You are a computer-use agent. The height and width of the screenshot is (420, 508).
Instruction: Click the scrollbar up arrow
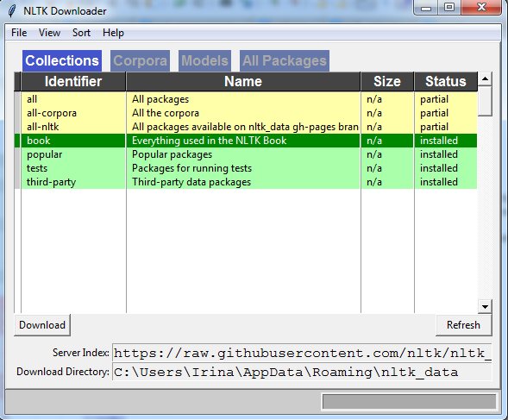pyautogui.click(x=485, y=79)
